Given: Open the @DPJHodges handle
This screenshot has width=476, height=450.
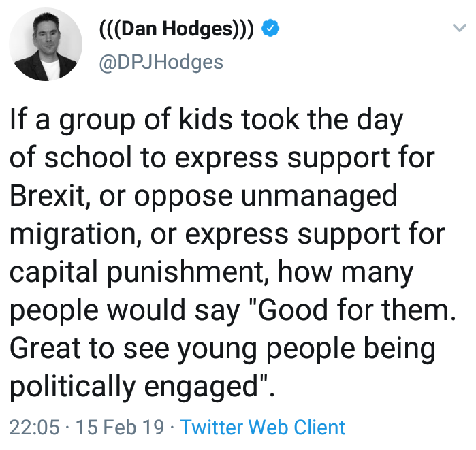Looking at the screenshot, I should 161,63.
